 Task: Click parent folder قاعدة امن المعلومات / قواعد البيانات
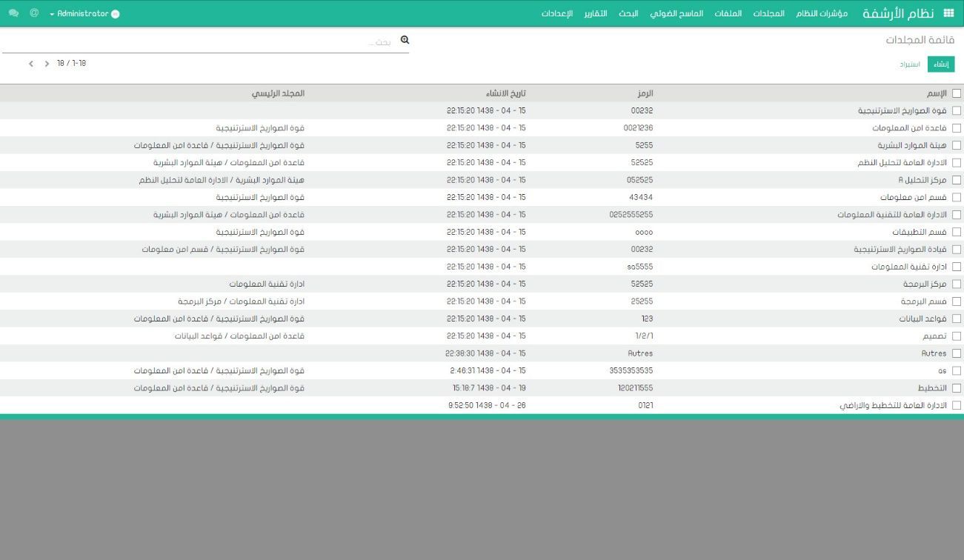(x=240, y=336)
